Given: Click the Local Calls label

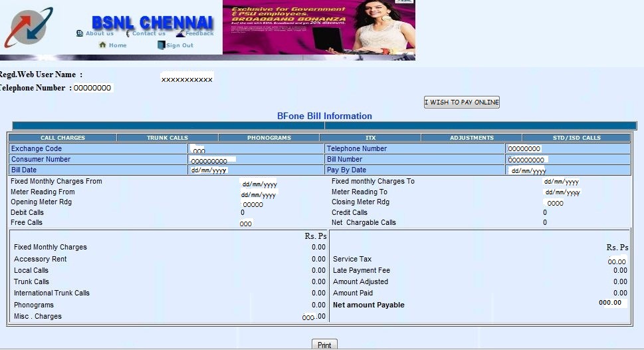Looking at the screenshot, I should coord(31,270).
